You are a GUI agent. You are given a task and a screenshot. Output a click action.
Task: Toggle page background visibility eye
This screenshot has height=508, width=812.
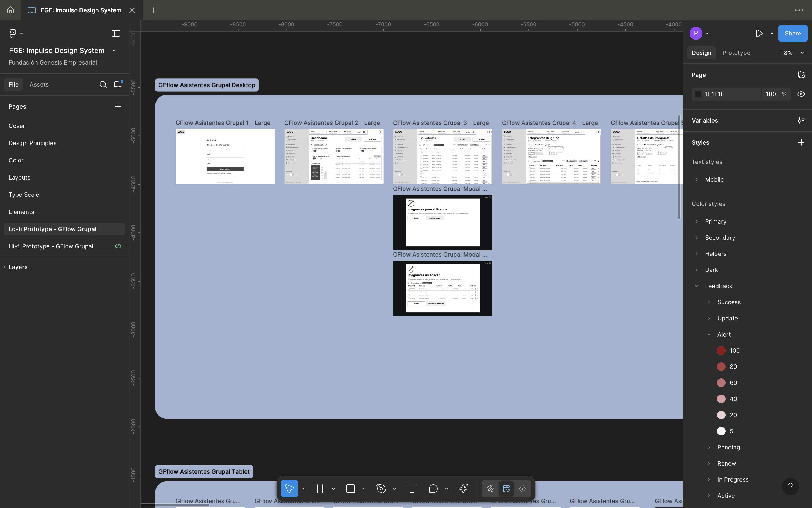[801, 94]
